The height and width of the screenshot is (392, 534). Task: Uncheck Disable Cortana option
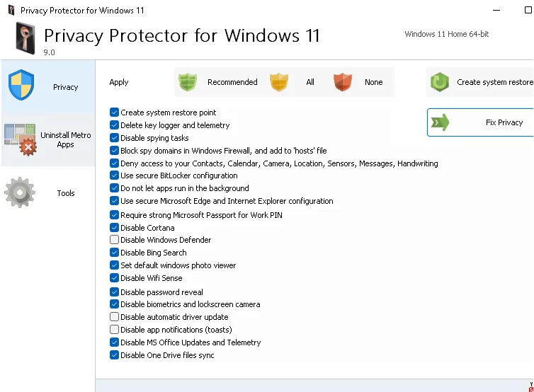[115, 228]
